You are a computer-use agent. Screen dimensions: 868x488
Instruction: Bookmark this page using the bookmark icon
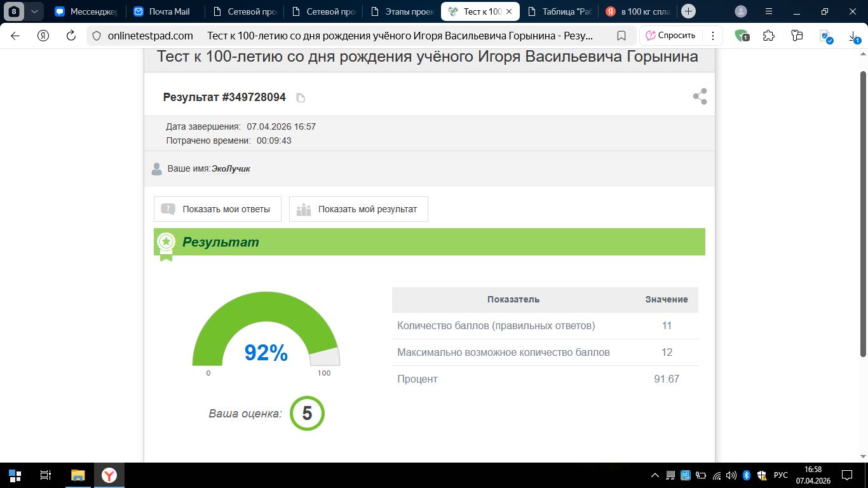click(621, 36)
